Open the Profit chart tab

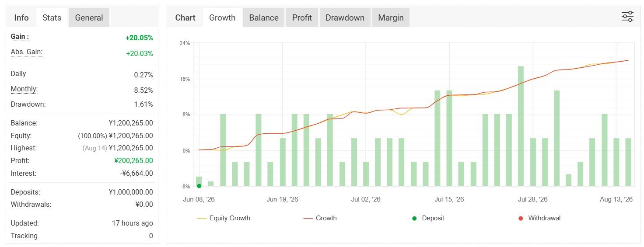302,18
